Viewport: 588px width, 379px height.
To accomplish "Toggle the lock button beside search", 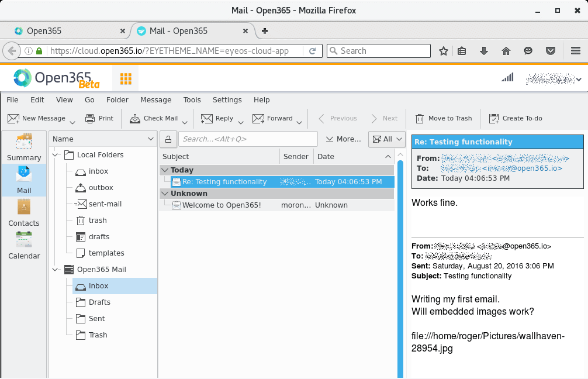I will 168,139.
